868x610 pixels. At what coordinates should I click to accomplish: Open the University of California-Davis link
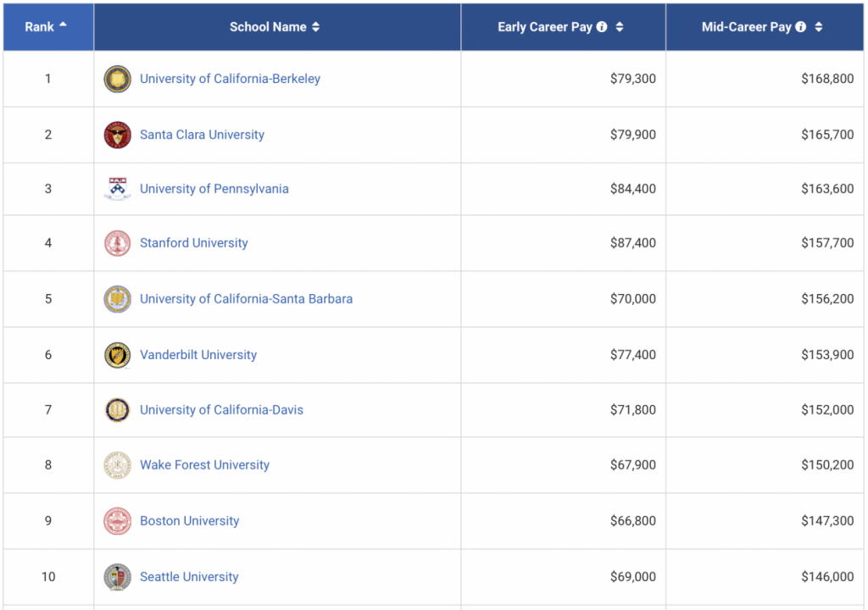tap(221, 410)
